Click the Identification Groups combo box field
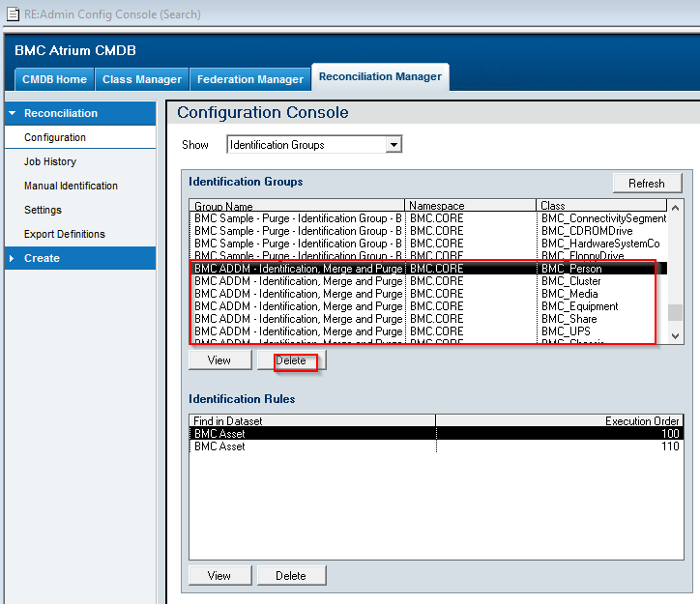The width and height of the screenshot is (700, 604). [314, 145]
